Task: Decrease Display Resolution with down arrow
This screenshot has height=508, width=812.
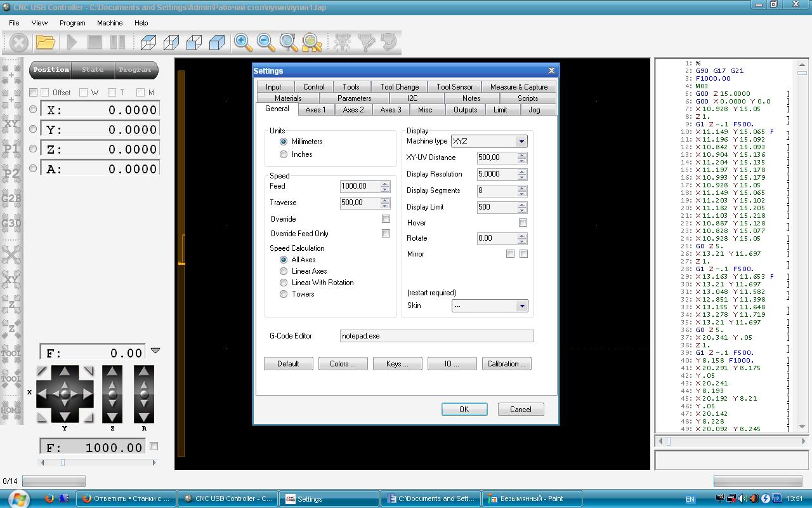Action: 522,177
